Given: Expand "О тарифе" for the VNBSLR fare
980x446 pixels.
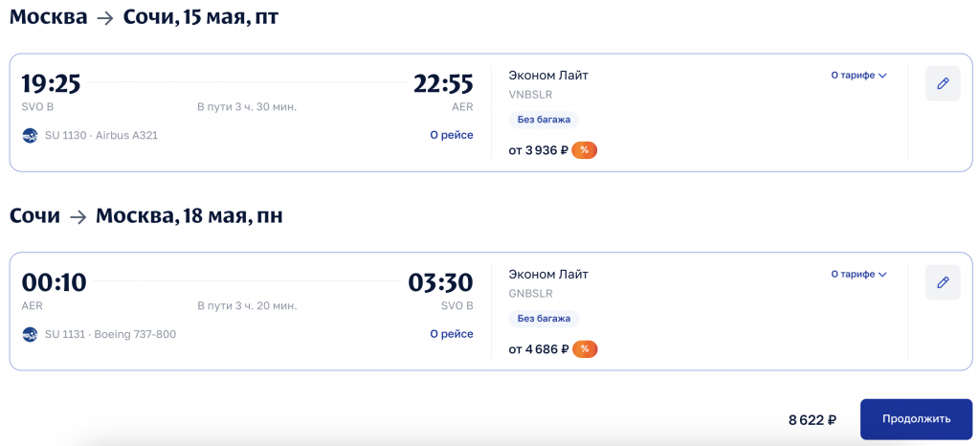Looking at the screenshot, I should (x=858, y=76).
